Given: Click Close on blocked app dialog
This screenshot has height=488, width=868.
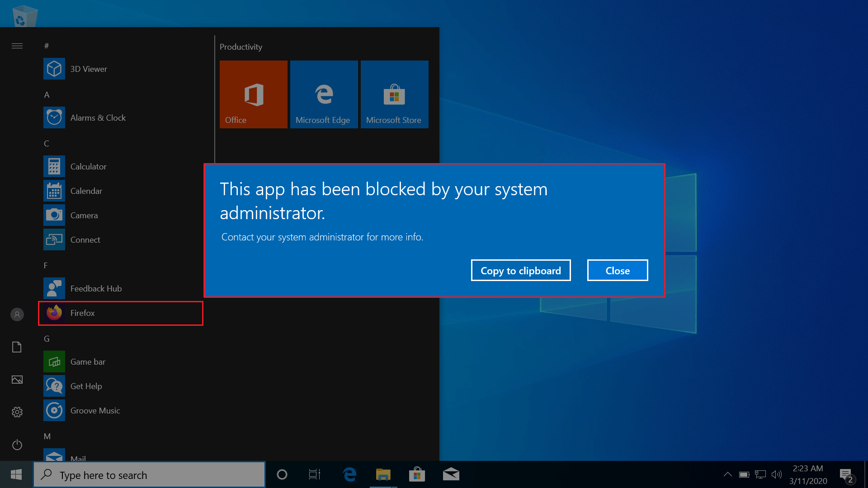Looking at the screenshot, I should (x=618, y=270).
